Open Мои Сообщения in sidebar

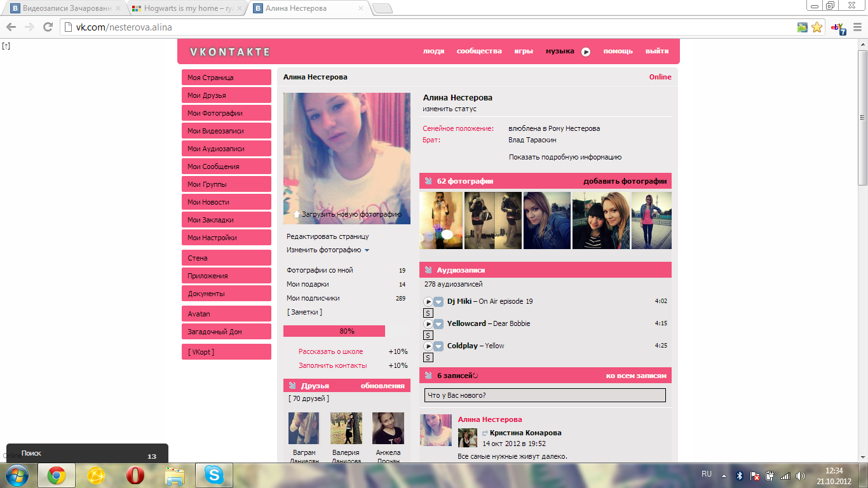pyautogui.click(x=226, y=166)
